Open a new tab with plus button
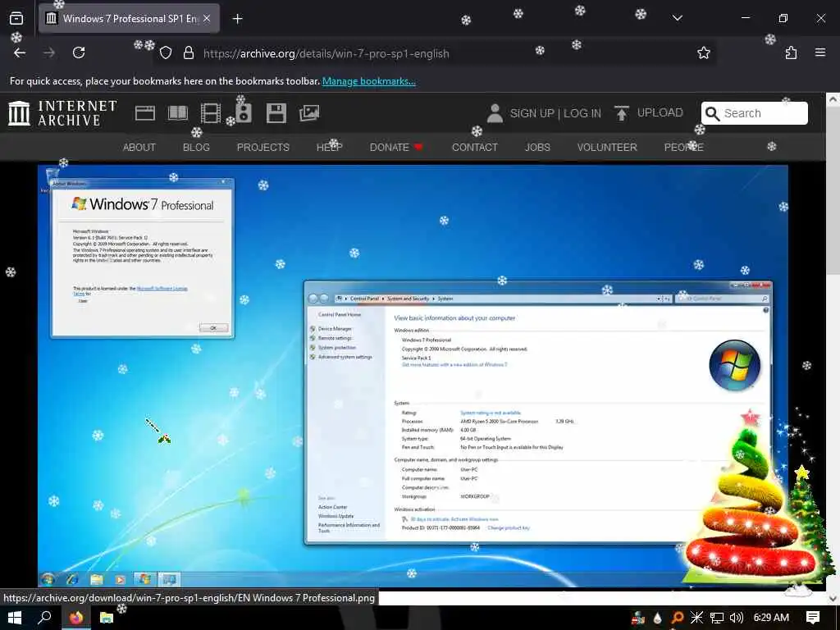Screen dimensions: 840x630 (237, 19)
